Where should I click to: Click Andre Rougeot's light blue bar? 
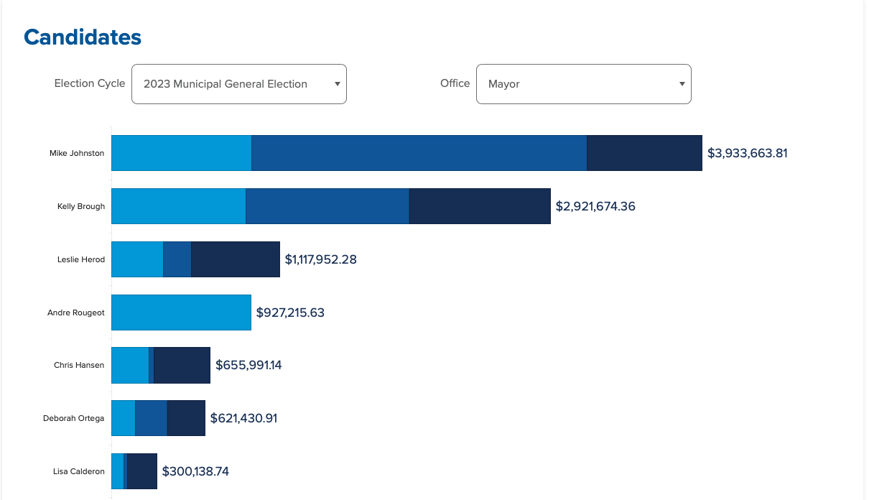pyautogui.click(x=181, y=312)
